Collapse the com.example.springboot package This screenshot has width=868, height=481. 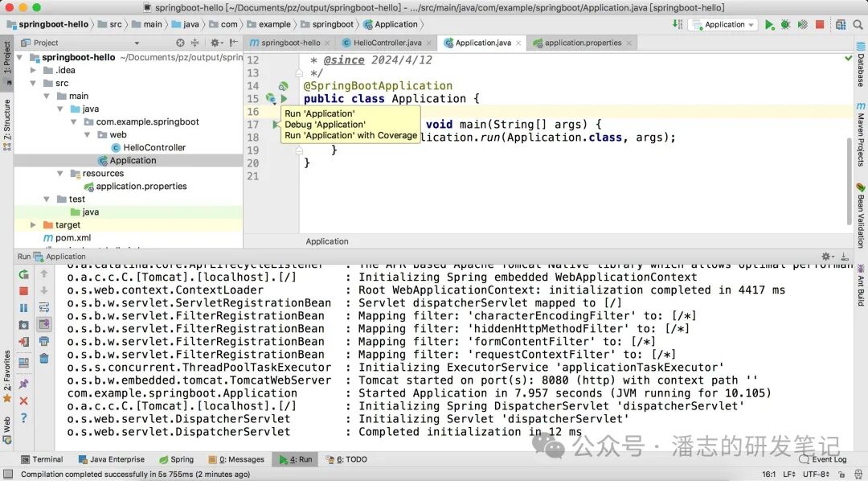pyautogui.click(x=74, y=122)
